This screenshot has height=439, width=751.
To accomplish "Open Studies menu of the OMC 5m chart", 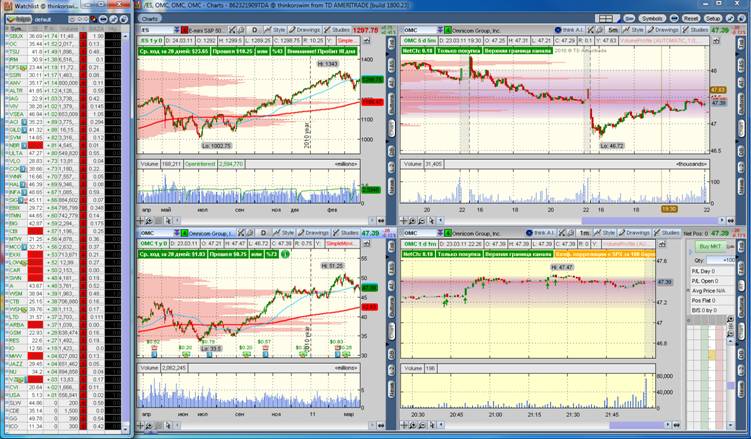I will click(x=696, y=30).
